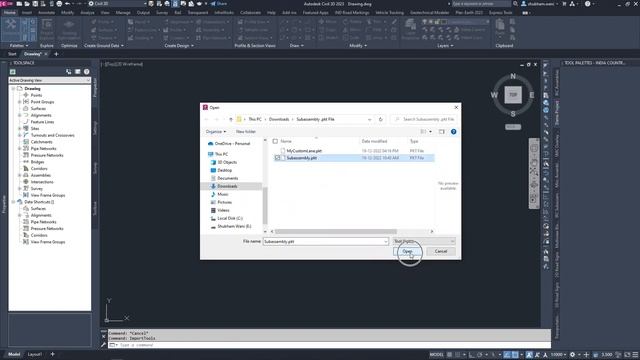Switch to the Start file tab
The width and height of the screenshot is (640, 360).
[x=12, y=54]
